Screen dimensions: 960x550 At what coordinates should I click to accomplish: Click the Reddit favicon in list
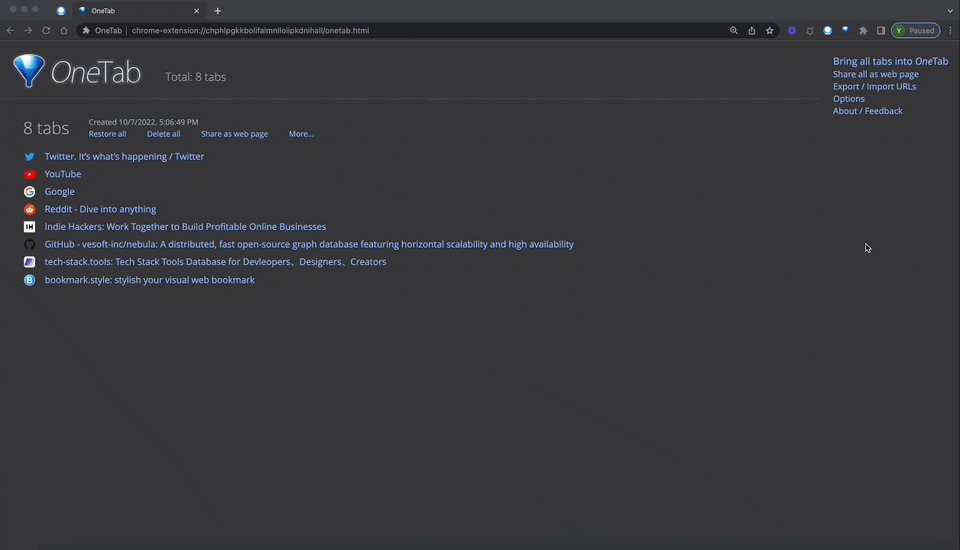pyautogui.click(x=30, y=209)
